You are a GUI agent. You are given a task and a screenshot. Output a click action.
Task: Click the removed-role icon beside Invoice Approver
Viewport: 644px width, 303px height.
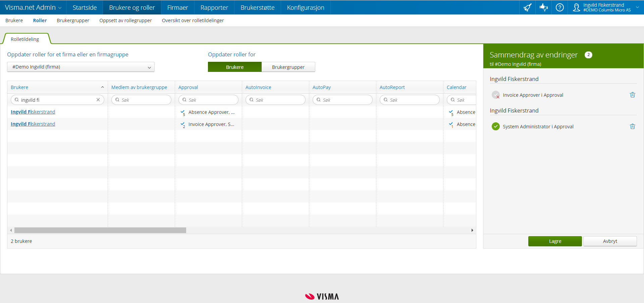tap(495, 95)
